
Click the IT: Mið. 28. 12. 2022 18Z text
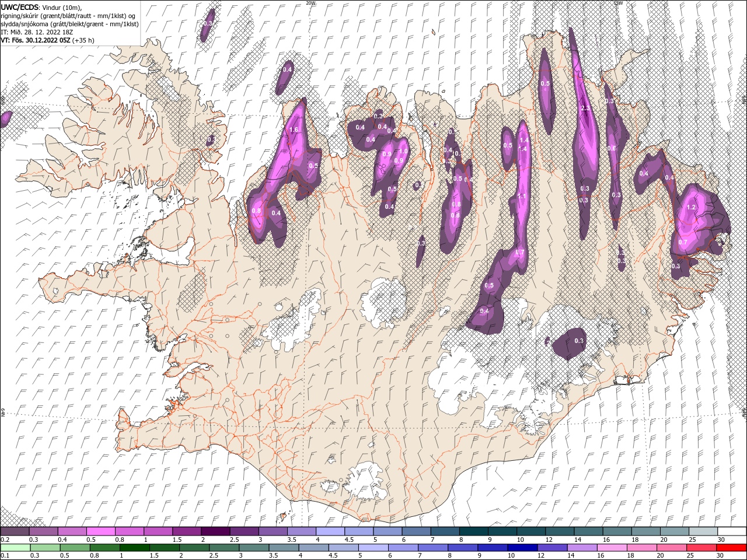(x=37, y=32)
